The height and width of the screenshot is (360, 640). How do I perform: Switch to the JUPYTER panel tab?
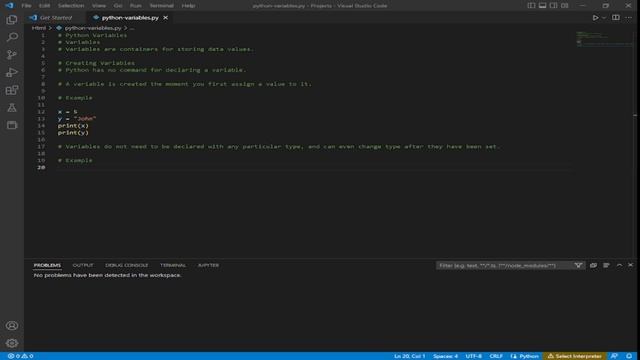(208, 265)
